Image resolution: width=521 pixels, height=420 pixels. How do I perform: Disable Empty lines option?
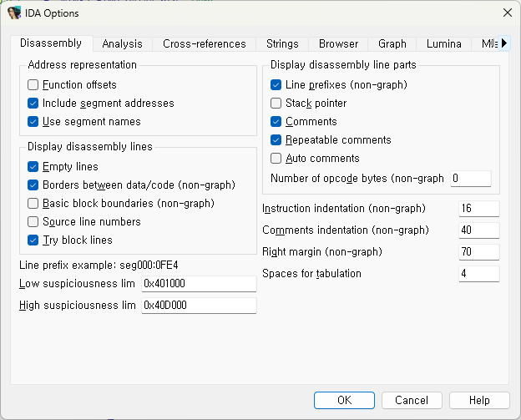click(33, 166)
